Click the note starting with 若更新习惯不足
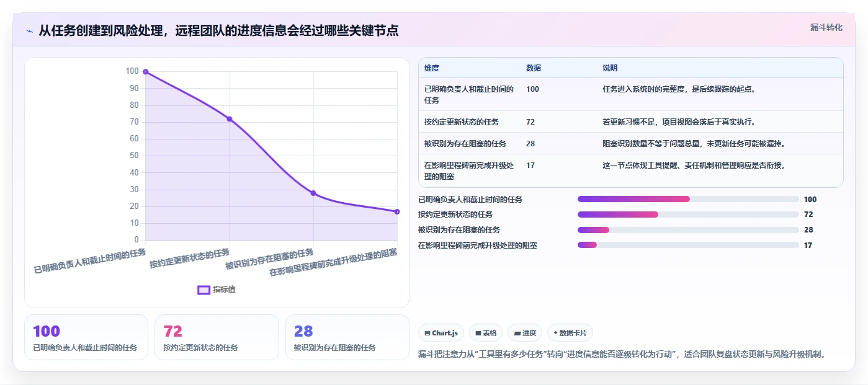The width and height of the screenshot is (868, 385). click(x=679, y=122)
